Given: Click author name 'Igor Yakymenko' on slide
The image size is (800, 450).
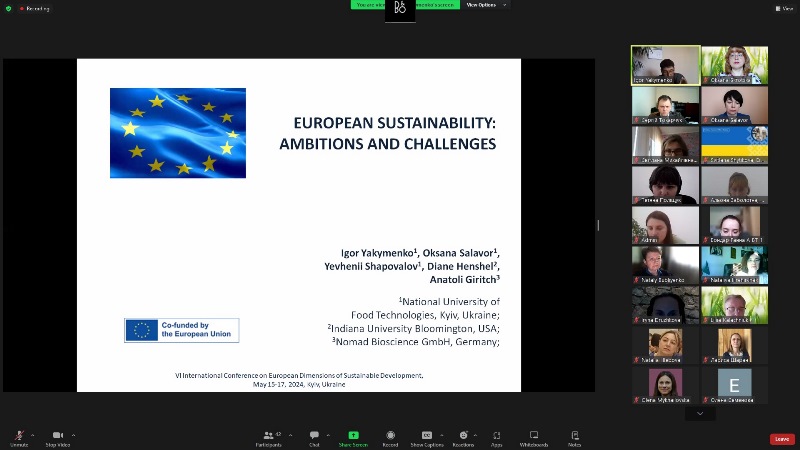Looking at the screenshot, I should 377,253.
